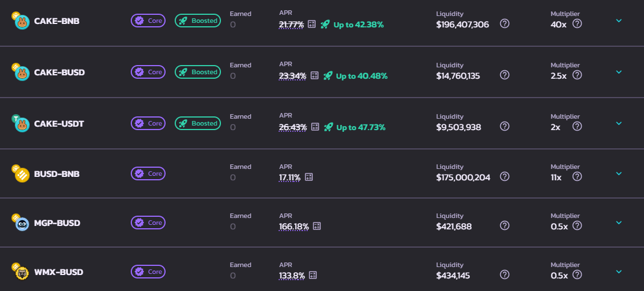Viewport: 644px width, 291px height.
Task: Click 'Up to 47.73%' boosted APR
Action: point(360,127)
